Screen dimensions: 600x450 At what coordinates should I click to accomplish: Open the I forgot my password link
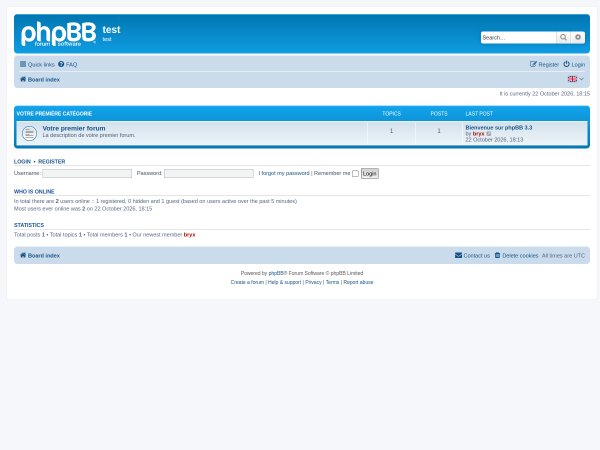pos(284,173)
